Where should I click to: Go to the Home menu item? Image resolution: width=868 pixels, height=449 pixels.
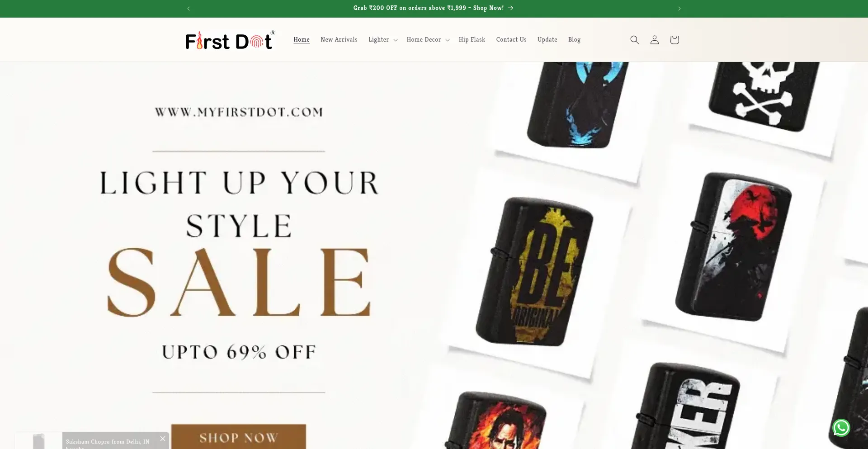tap(302, 40)
